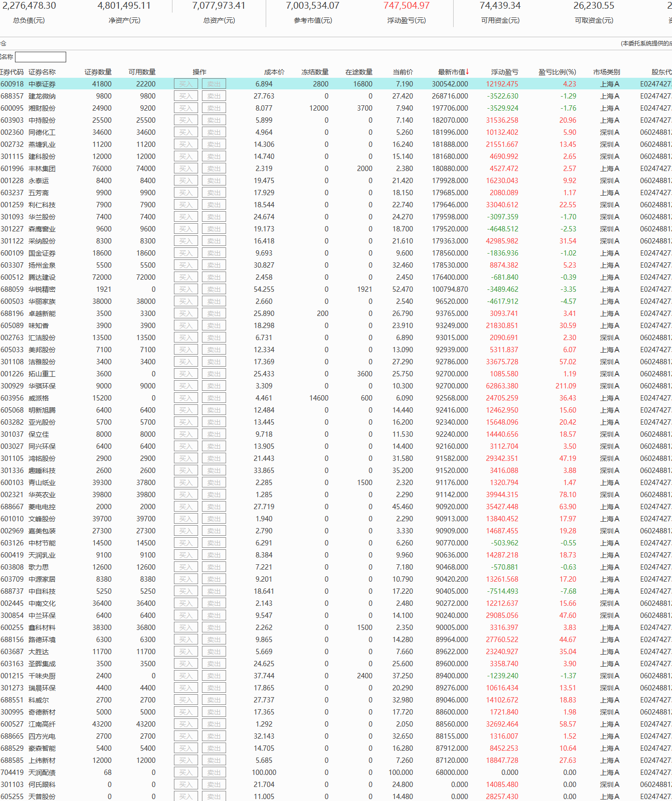Click 卖出 button for 利仁科技
Screen dimensions: 672x801
(214, 205)
